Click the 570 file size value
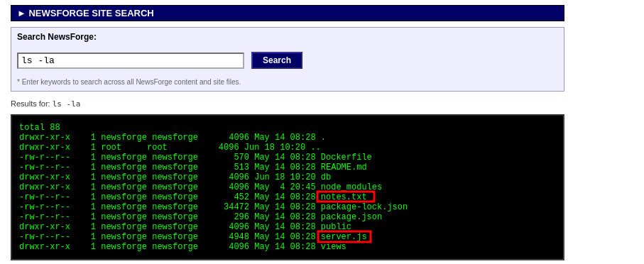 click(241, 158)
